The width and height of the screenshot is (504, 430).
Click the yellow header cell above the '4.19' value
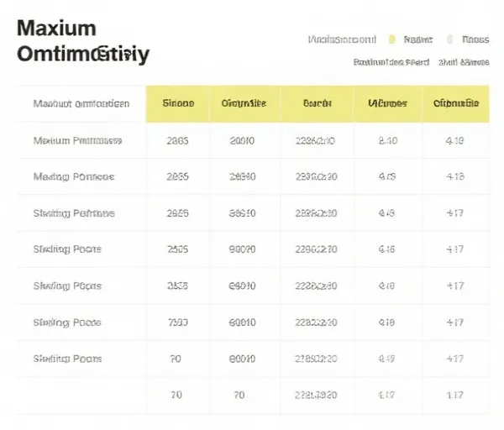(x=456, y=104)
